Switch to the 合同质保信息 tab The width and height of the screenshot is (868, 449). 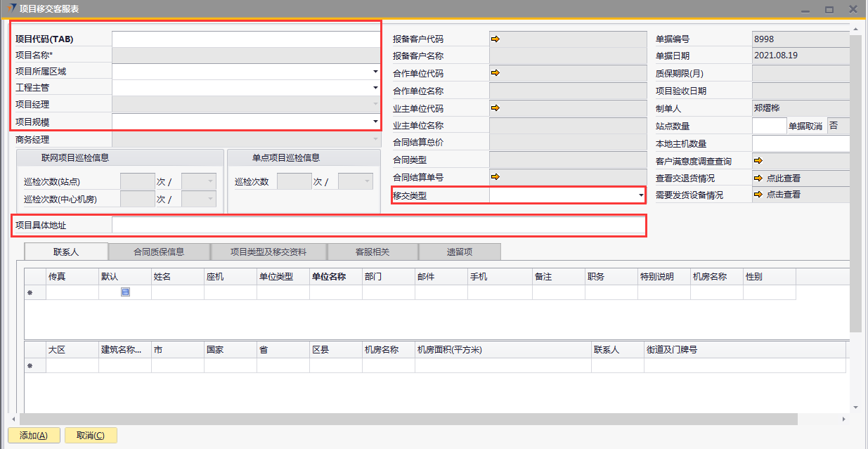point(159,252)
